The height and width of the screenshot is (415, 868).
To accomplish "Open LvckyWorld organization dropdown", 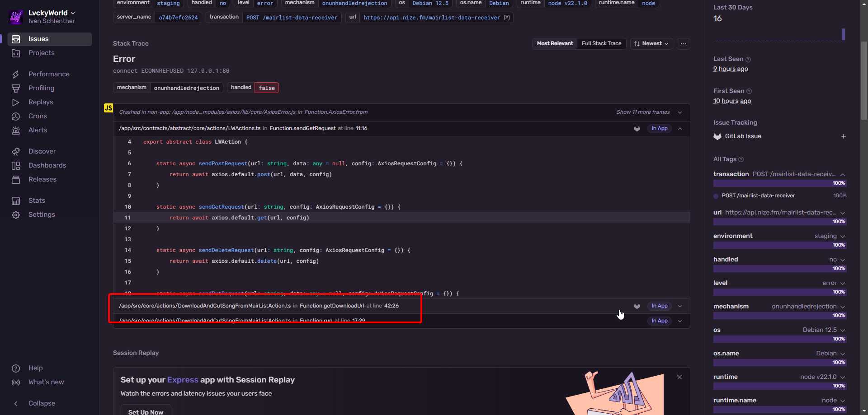I will [52, 13].
